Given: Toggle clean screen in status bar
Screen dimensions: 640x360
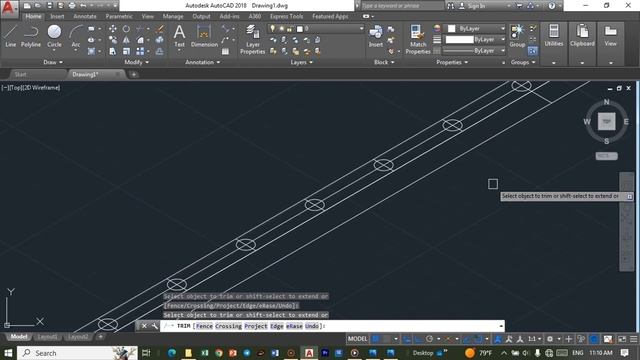Looking at the screenshot, I should click(622, 339).
